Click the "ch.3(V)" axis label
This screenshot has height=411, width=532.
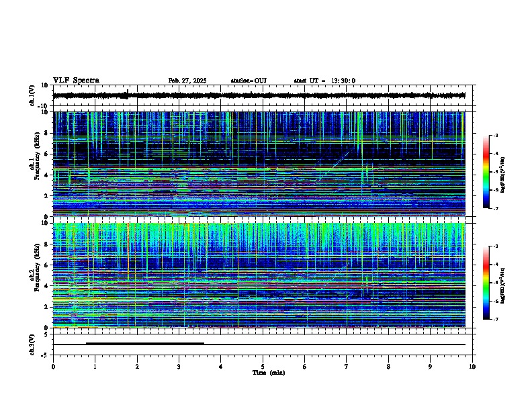32,345
